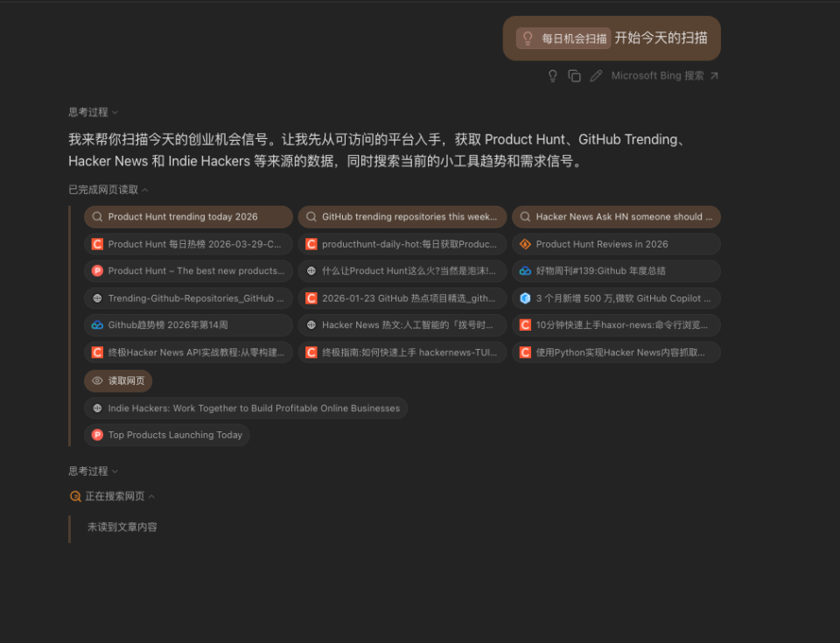Open search chip Hacker News Ask HN someone should

tap(616, 217)
